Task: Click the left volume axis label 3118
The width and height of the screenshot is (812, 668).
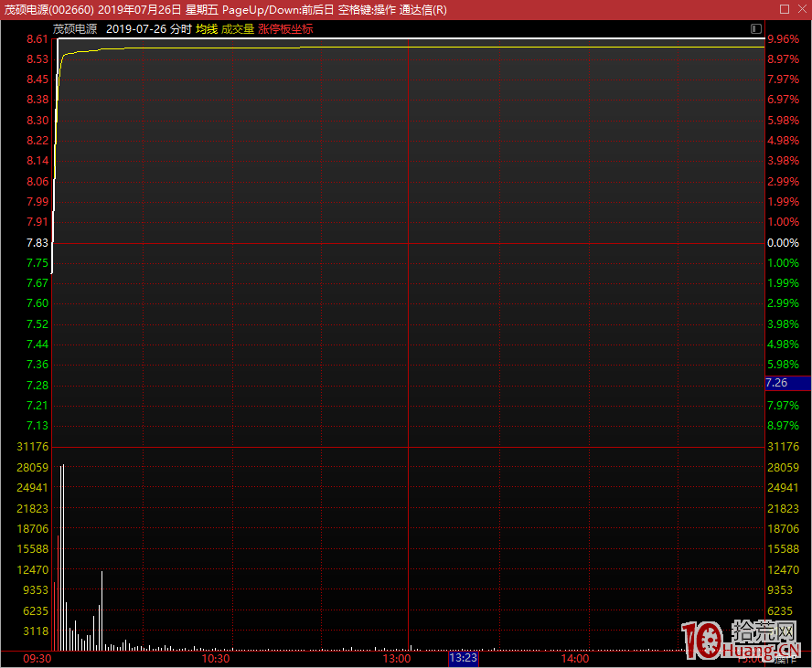Action: (36, 631)
